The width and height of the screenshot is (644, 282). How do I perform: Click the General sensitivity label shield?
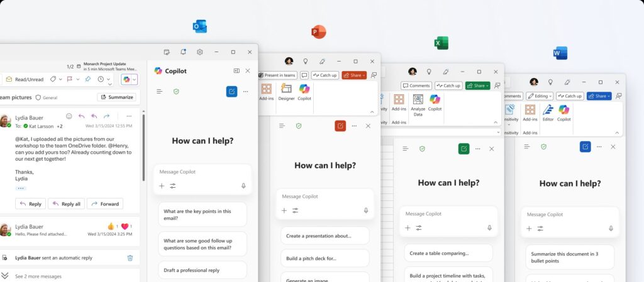click(38, 97)
